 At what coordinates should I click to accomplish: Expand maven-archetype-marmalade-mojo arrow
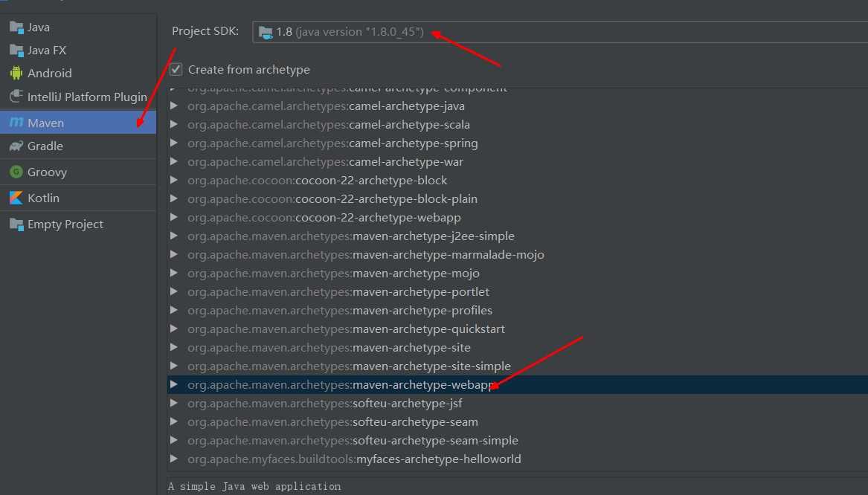pos(174,254)
